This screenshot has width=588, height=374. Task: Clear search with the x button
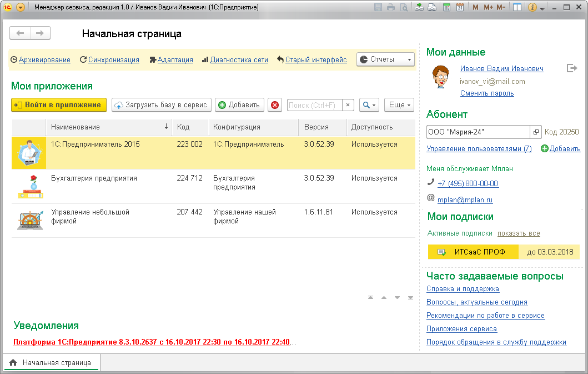coord(348,105)
